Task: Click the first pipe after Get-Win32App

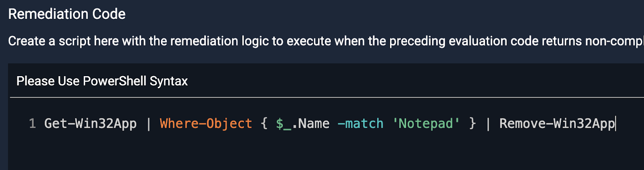Action: 149,123
